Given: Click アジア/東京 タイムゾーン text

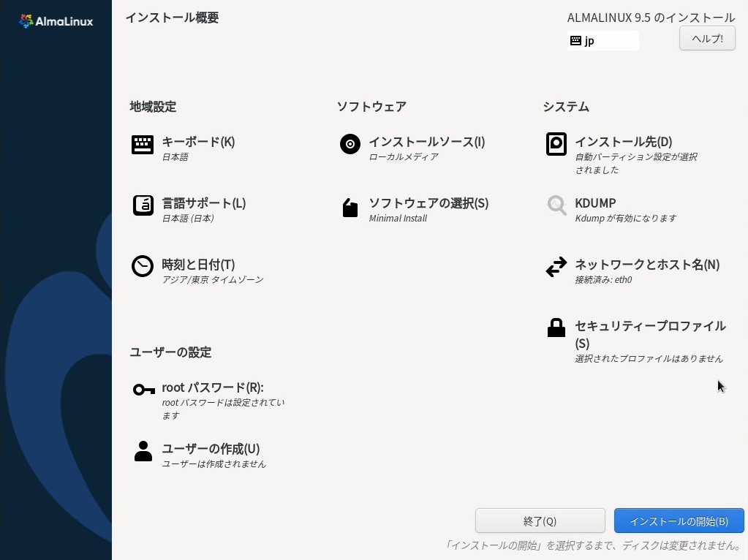Looking at the screenshot, I should [213, 279].
